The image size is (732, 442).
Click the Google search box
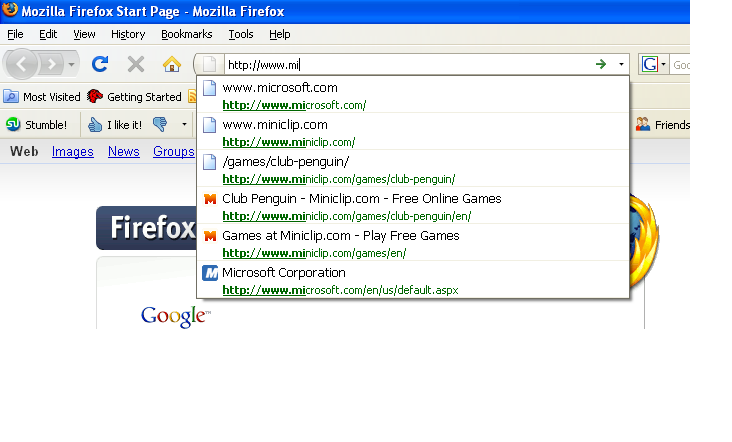click(x=681, y=65)
